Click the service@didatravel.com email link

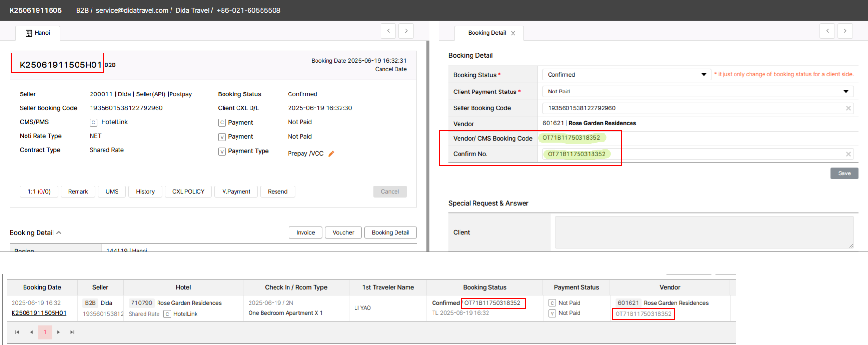[132, 10]
